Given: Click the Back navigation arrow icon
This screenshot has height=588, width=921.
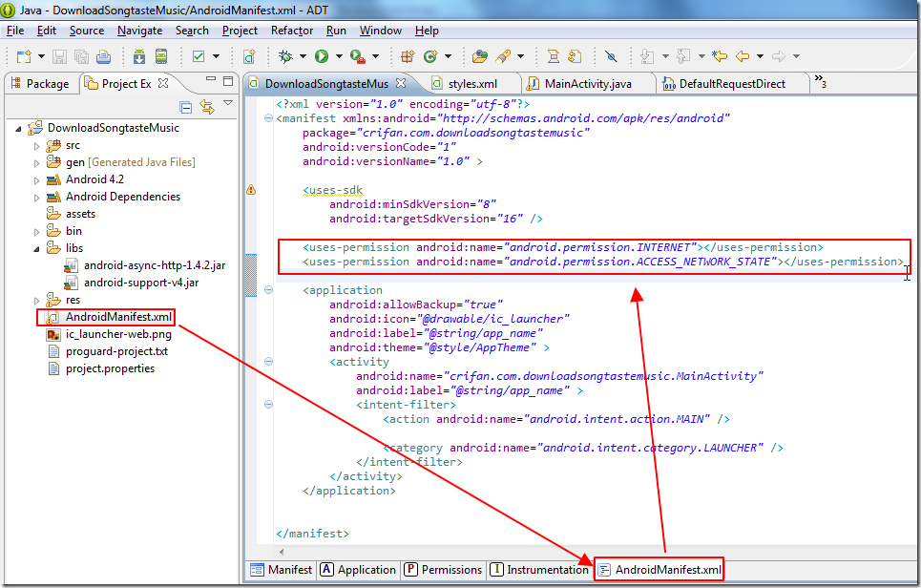Looking at the screenshot, I should tap(743, 56).
